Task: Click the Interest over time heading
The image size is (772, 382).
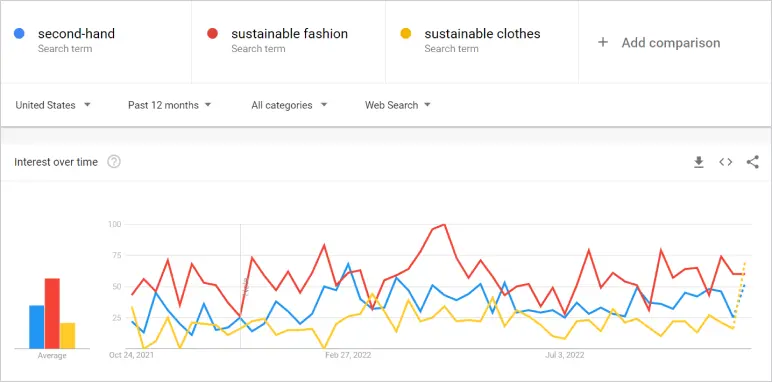Action: pos(56,162)
